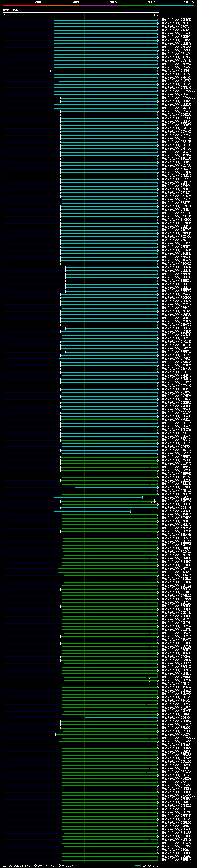
Task: Open hit UniRef100_Q42542
Action: pyautogui.click(x=177, y=30)
